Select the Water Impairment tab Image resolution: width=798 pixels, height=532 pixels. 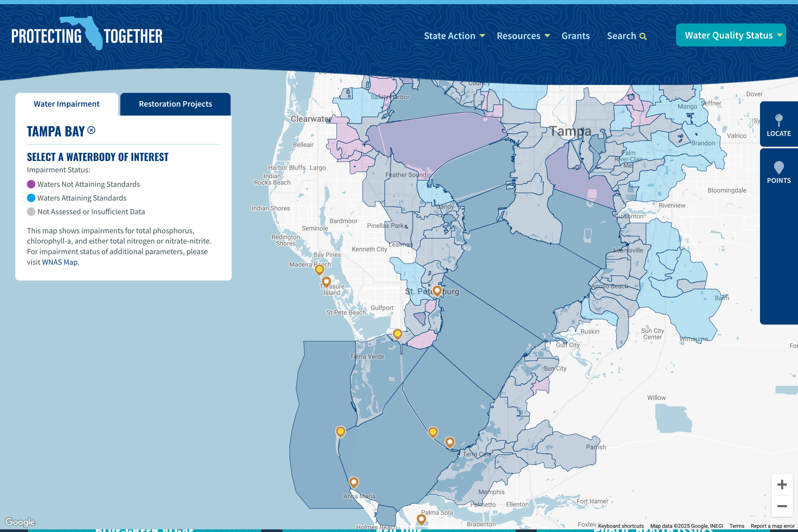tap(66, 104)
